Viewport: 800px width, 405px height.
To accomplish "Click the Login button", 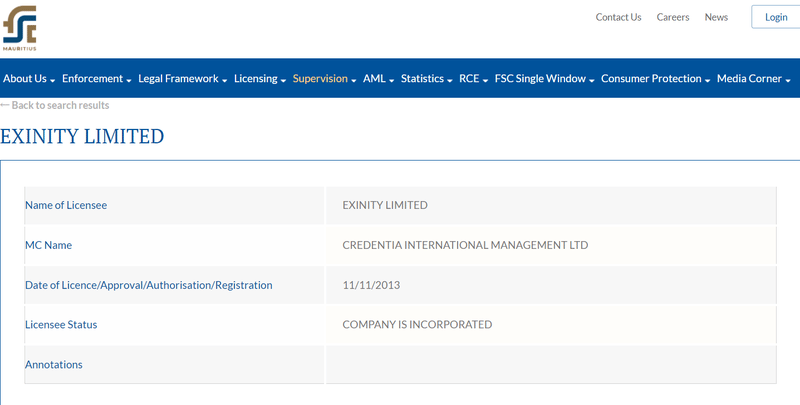I will pyautogui.click(x=776, y=17).
